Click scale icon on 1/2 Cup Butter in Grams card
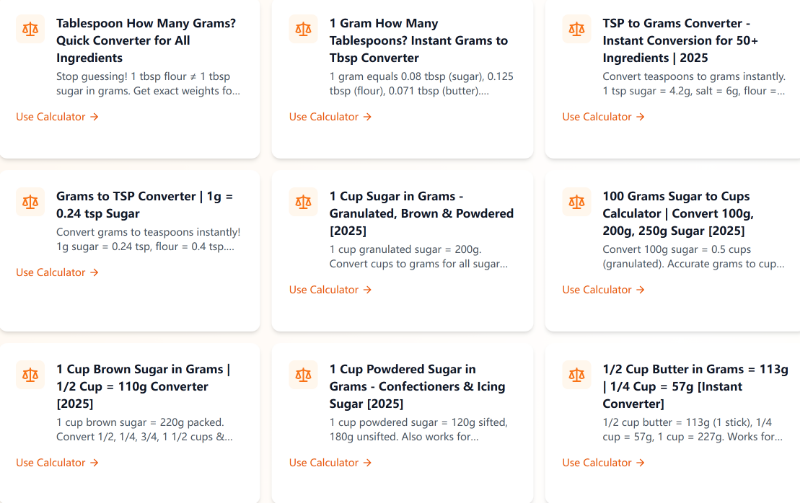Image resolution: width=800 pixels, height=503 pixels. click(576, 375)
